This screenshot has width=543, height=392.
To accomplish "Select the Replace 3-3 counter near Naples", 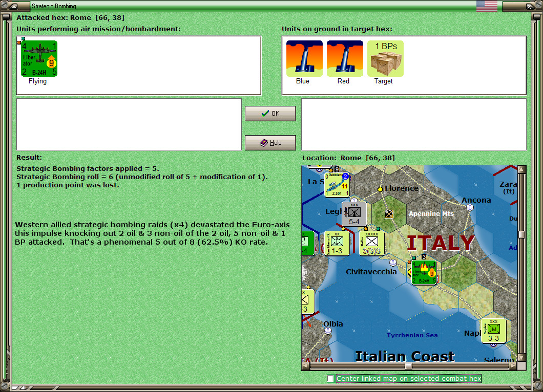I will 493,331.
